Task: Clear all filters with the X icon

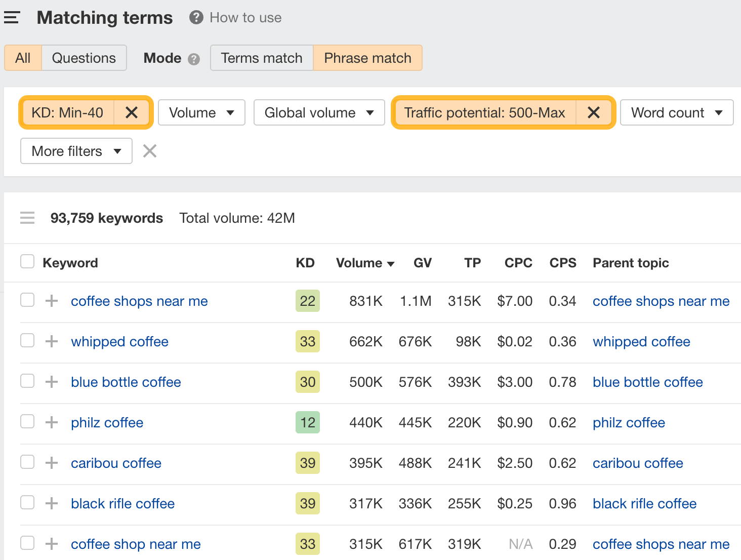Action: pyautogui.click(x=149, y=151)
